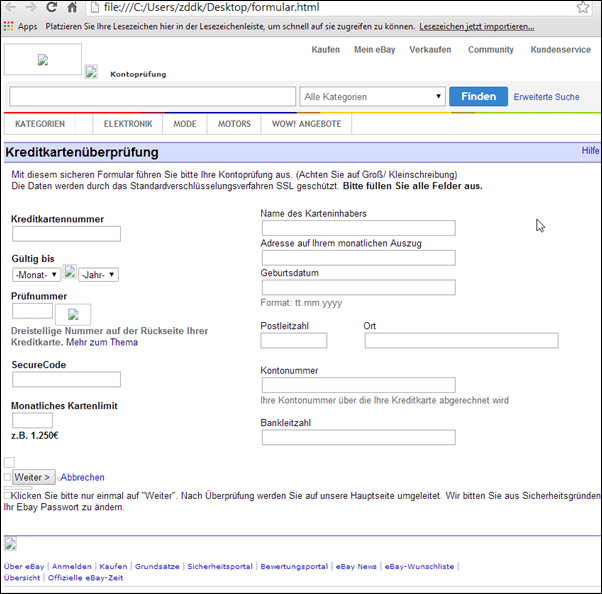Focus the Kreditkartennummer field

click(66, 234)
